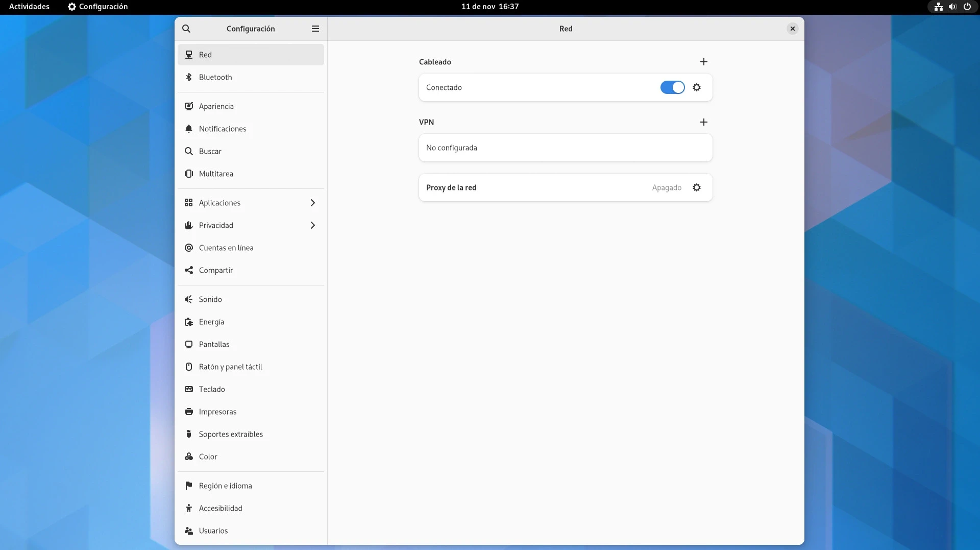Click the search icon in Configuración header

pos(186,29)
